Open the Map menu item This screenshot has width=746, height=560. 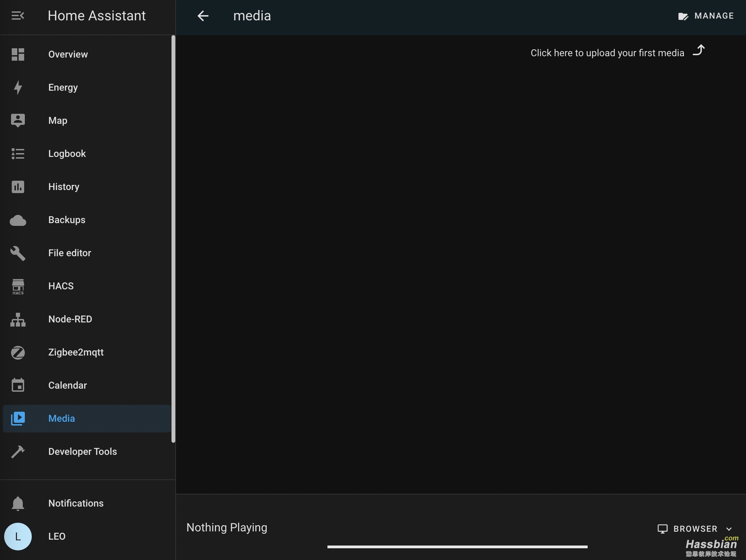[x=87, y=121]
